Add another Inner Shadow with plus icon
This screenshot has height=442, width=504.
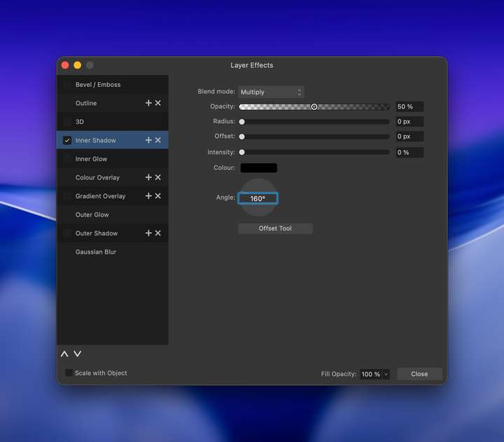point(148,140)
